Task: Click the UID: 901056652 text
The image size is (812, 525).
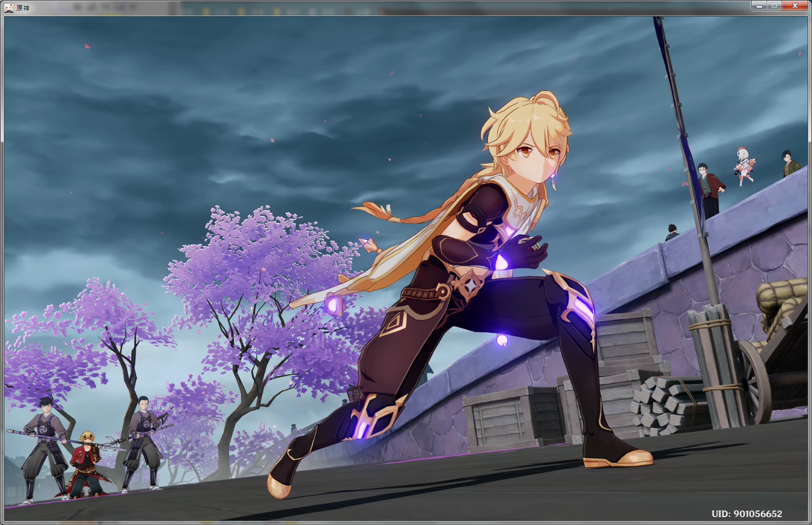Action: 747,514
